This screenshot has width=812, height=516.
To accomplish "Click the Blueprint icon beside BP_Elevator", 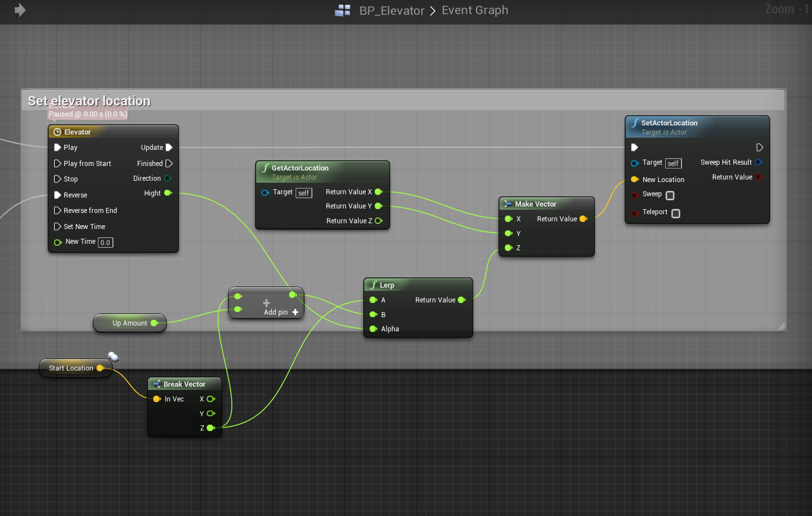I will point(343,10).
